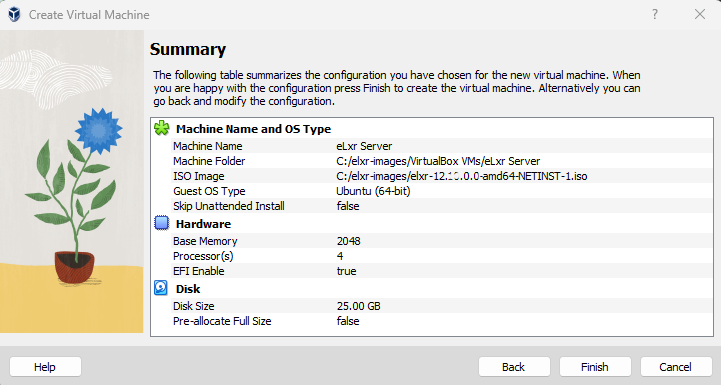This screenshot has height=385, width=721.
Task: Click the Processor(s) value '4'
Action: point(340,256)
